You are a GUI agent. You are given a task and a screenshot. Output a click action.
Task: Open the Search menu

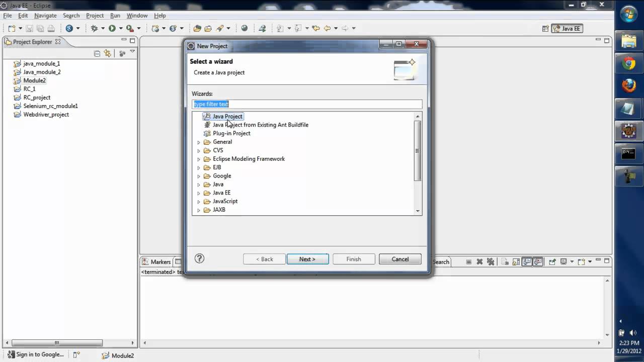pos(71,16)
